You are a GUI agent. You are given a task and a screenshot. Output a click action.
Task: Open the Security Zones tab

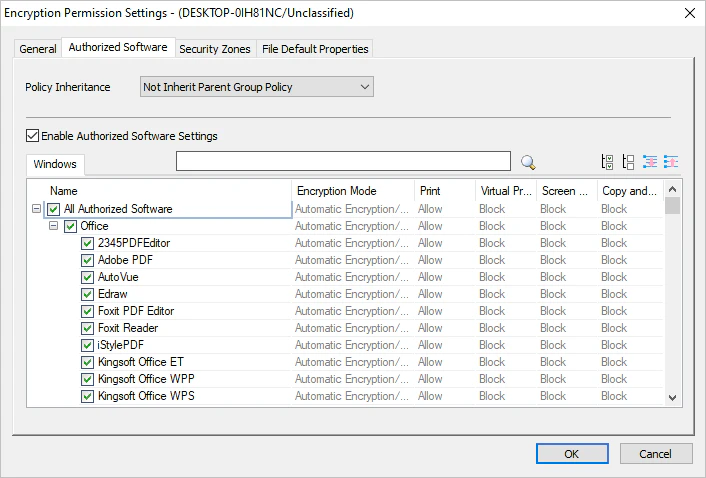click(x=215, y=49)
